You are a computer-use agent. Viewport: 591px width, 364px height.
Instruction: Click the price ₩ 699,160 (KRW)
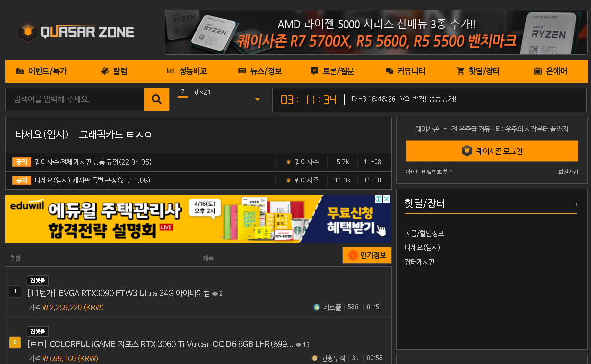(x=70, y=358)
